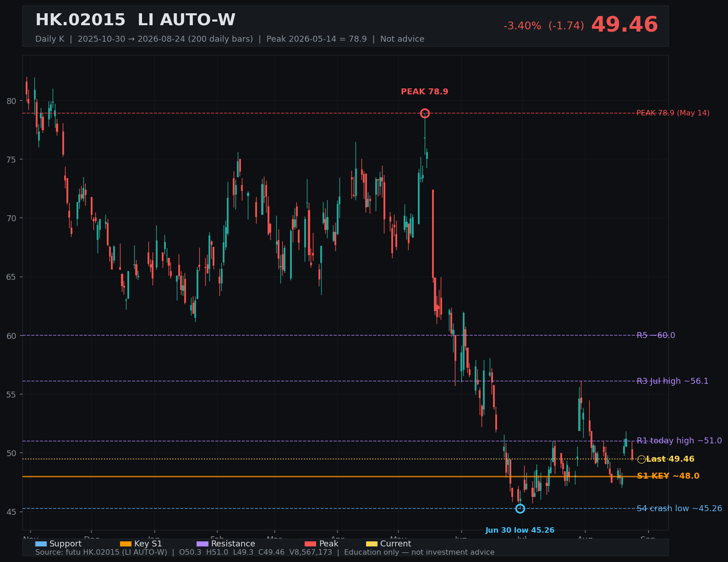728x562 pixels.
Task: Click the 55 tick on the price axis
Action: click(x=11, y=394)
